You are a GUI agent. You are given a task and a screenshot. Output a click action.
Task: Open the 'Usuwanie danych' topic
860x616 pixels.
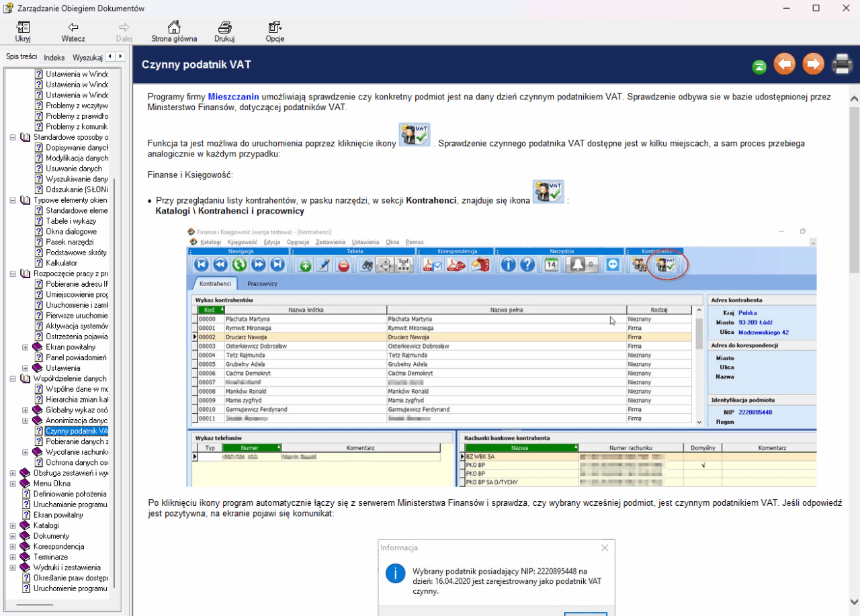tap(74, 169)
